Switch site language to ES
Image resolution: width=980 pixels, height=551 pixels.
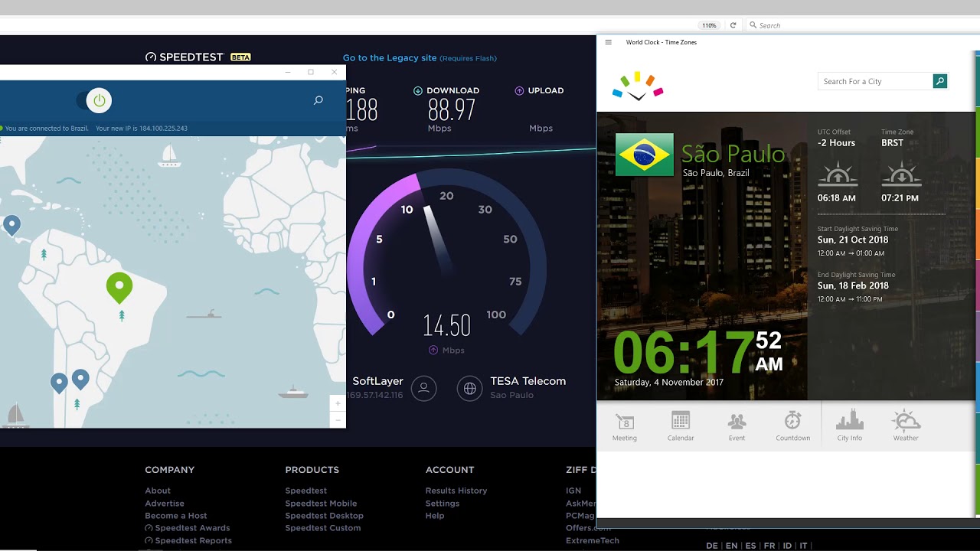[x=750, y=546]
